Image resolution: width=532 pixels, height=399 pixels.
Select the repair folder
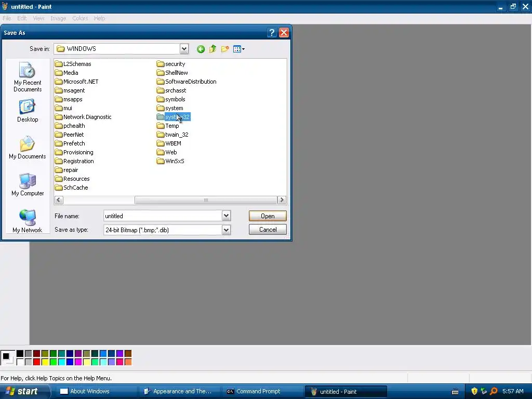point(66,170)
